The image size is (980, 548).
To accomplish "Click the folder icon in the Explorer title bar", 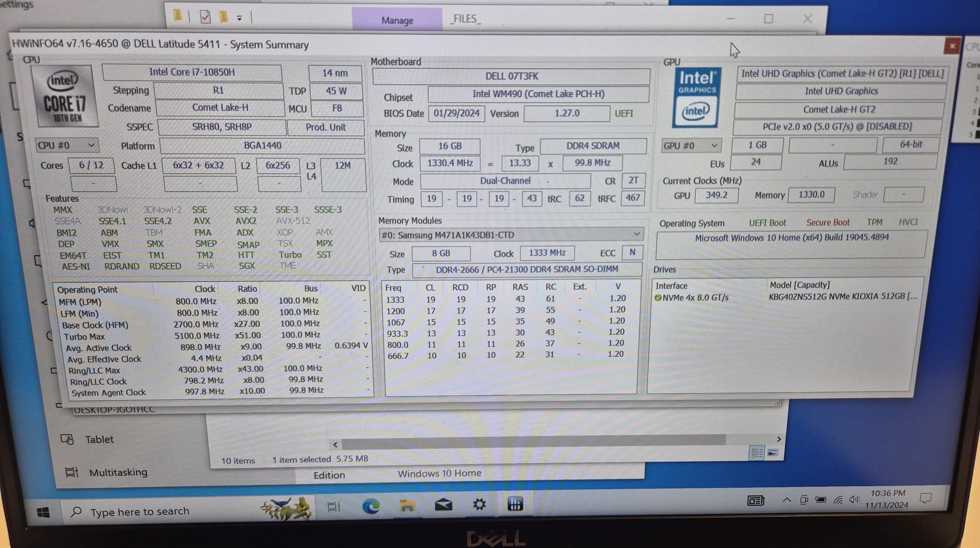I will pyautogui.click(x=177, y=16).
